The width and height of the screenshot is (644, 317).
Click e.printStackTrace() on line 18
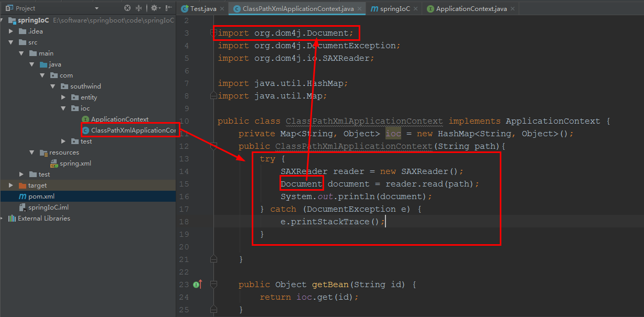333,222
